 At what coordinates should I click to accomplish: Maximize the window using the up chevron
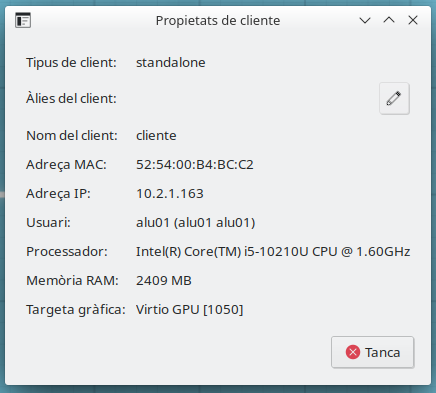point(389,20)
